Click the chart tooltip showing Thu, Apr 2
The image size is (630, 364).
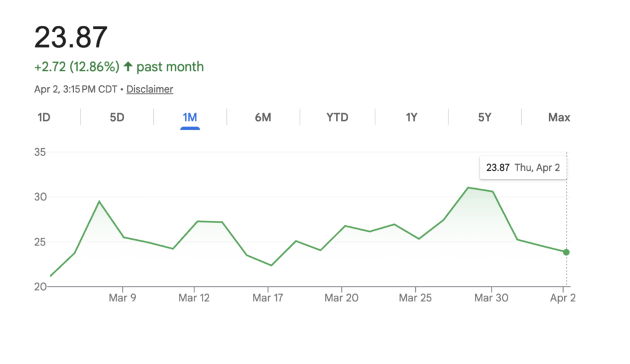523,167
